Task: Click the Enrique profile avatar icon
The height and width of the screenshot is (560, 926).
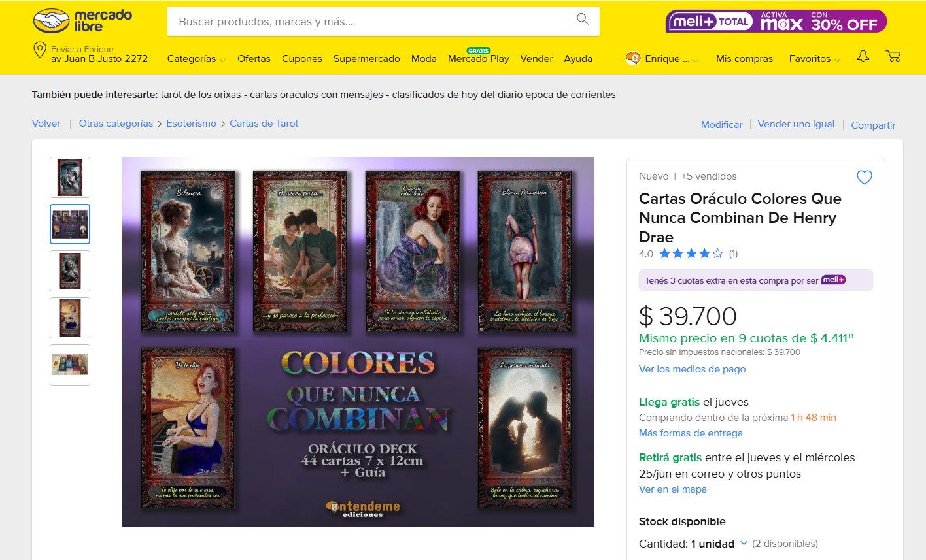Action: (x=632, y=58)
